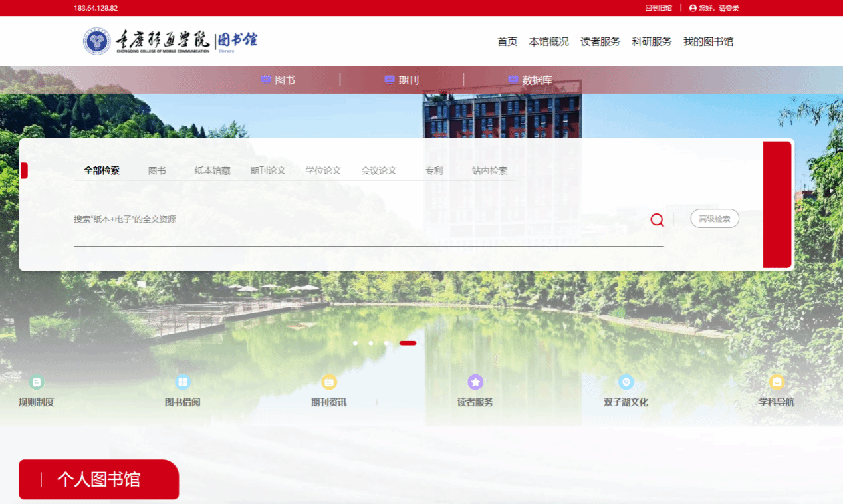Click the 期刊资讯 yellow icon

pyautogui.click(x=329, y=382)
